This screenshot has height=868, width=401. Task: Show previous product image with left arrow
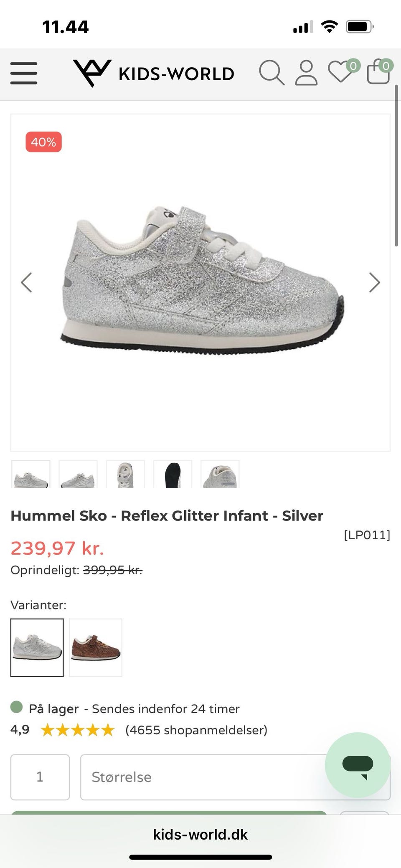coord(26,282)
